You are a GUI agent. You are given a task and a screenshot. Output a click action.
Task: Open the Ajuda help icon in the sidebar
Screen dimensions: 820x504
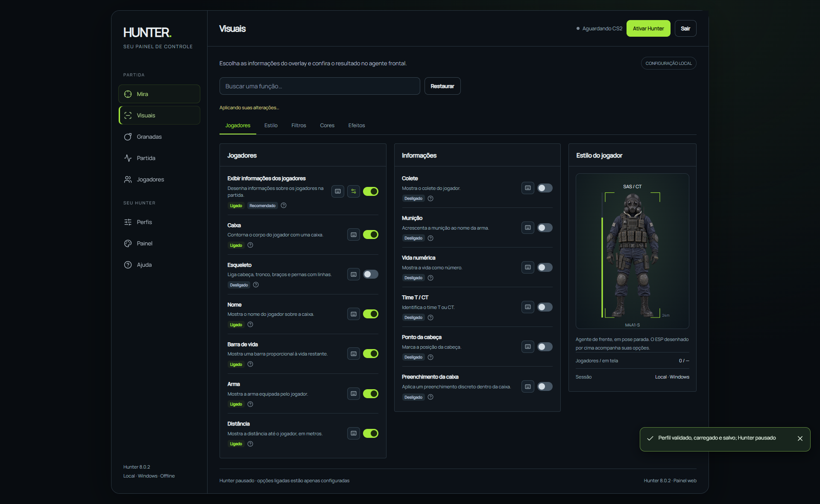click(x=128, y=265)
